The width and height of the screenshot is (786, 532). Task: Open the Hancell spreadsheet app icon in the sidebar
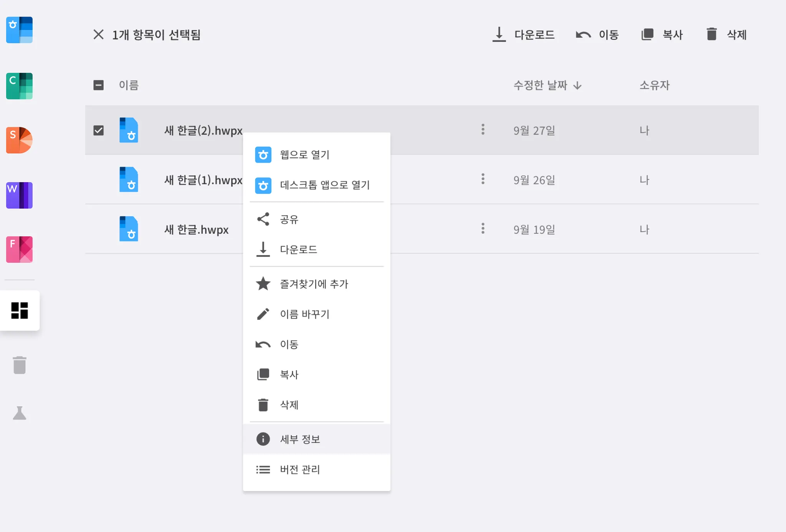click(x=19, y=86)
